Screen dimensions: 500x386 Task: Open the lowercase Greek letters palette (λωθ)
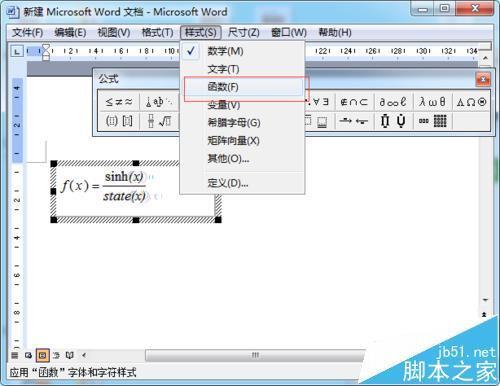click(x=432, y=102)
